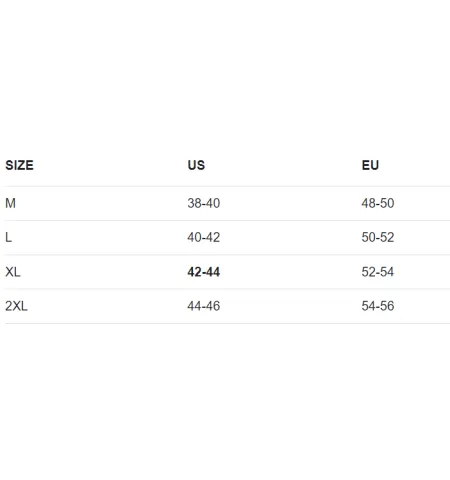Click EU size 48-50 cell

click(x=378, y=203)
